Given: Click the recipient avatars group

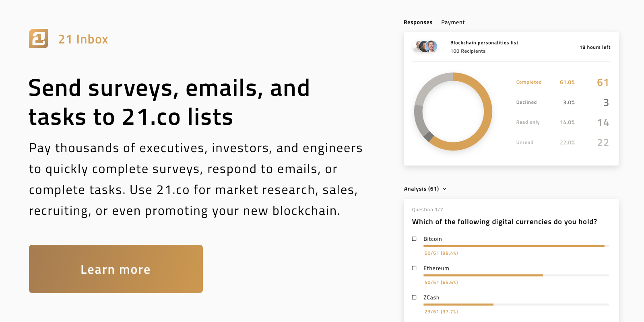Looking at the screenshot, I should (426, 47).
